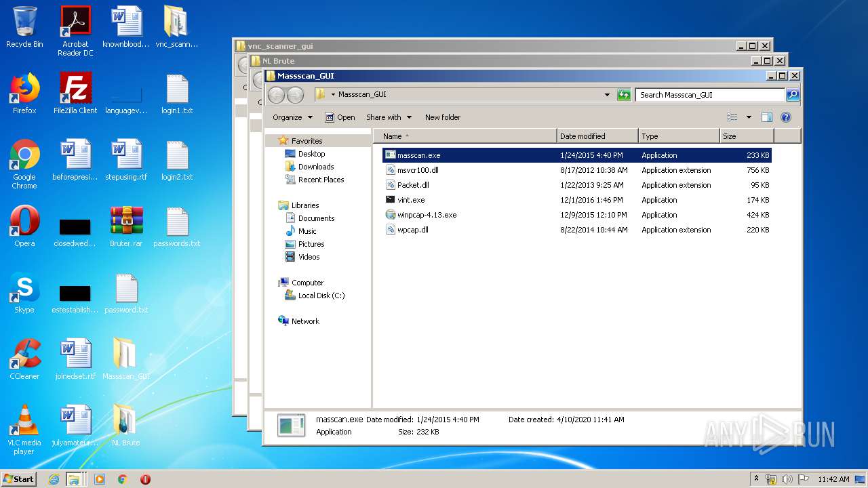Open Desktop in Favorites
868x488 pixels.
coord(311,154)
